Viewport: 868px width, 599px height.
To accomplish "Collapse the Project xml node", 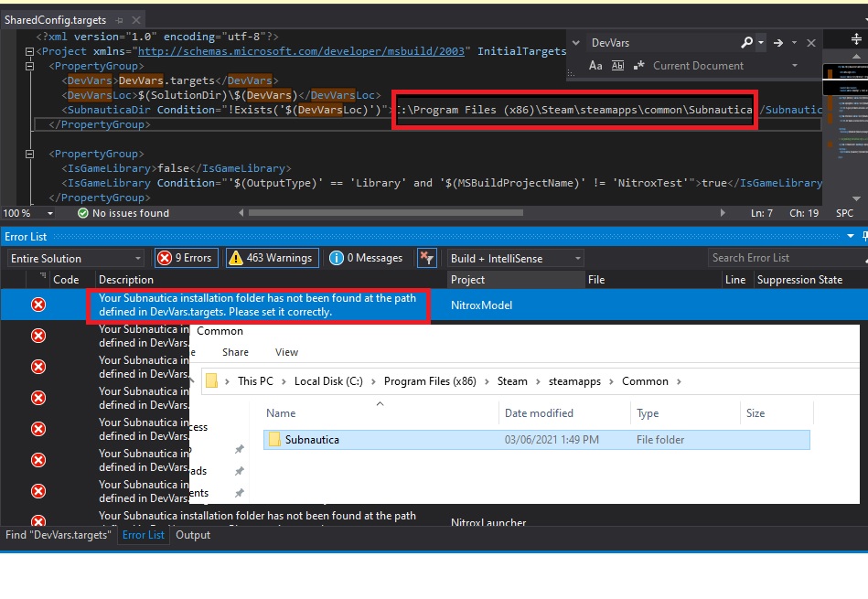I will [30, 51].
